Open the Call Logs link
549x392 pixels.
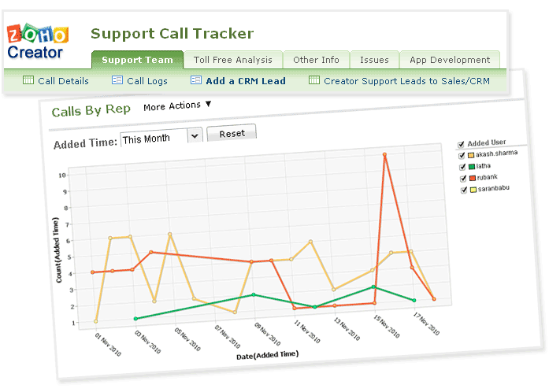click(146, 80)
